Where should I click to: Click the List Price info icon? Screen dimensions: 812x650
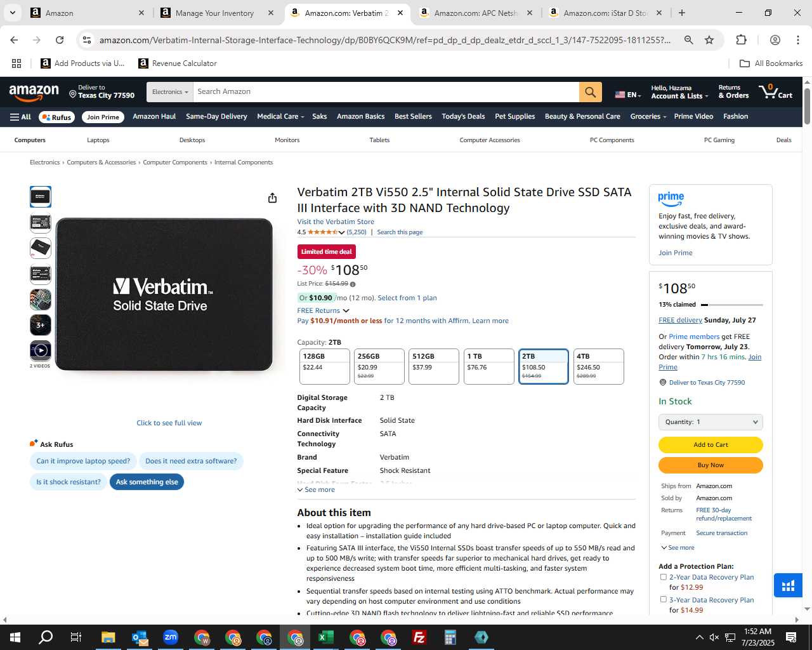tap(353, 284)
